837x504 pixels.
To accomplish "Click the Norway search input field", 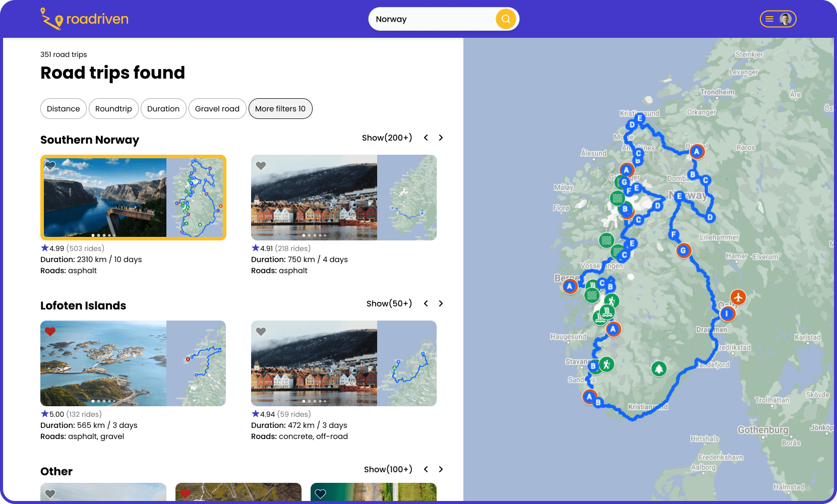I will [434, 19].
